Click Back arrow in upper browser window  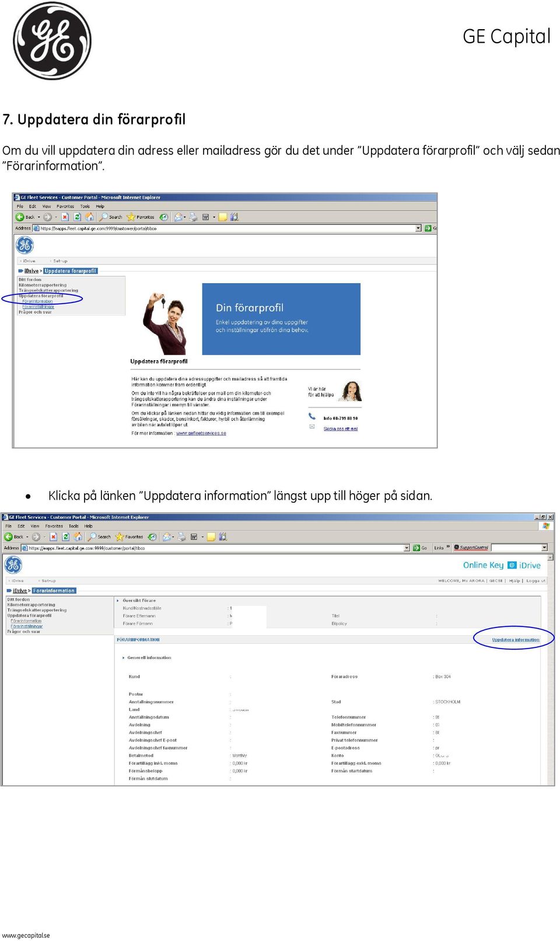click(x=20, y=217)
